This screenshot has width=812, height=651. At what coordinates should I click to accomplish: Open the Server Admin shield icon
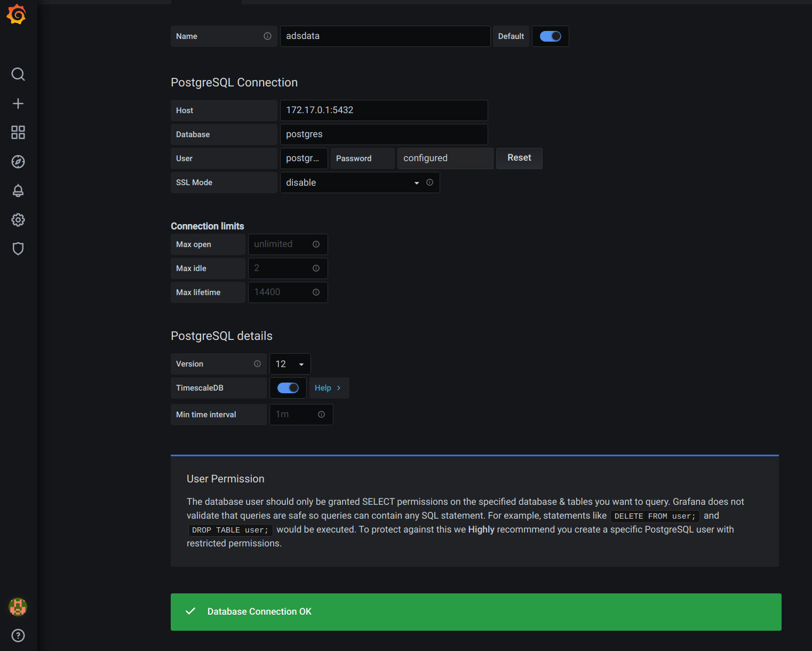point(18,249)
